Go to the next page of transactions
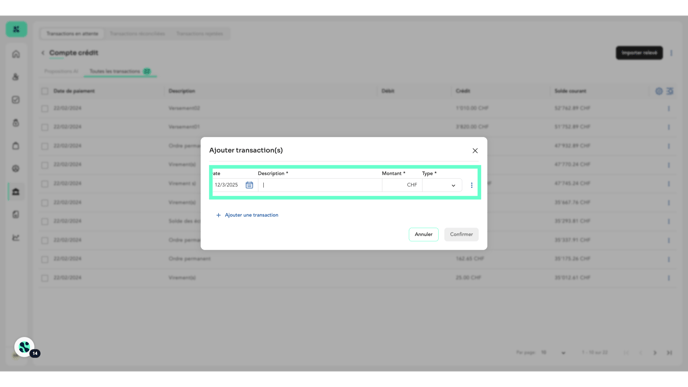The height and width of the screenshot is (387, 688). point(655,353)
